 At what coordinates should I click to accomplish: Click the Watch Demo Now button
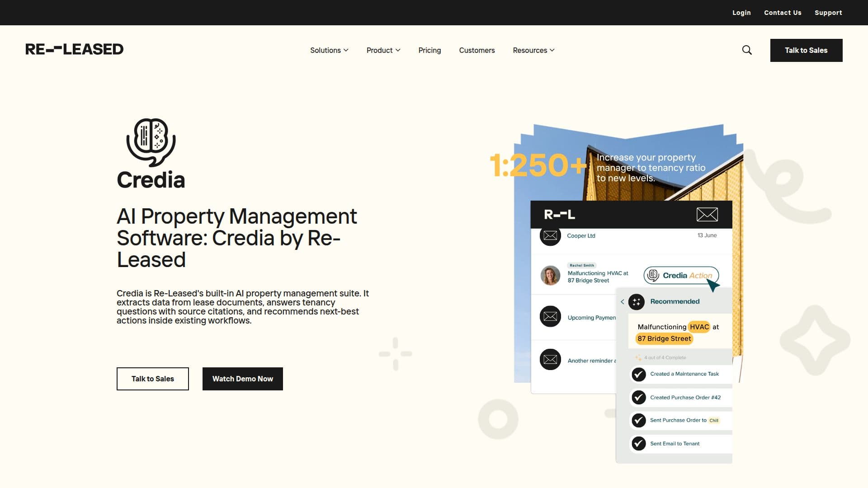243,379
